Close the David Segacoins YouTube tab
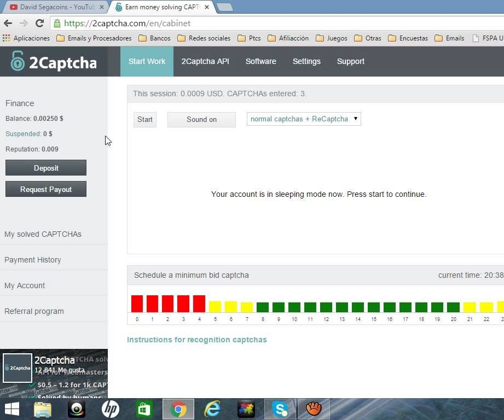 [x=102, y=7]
